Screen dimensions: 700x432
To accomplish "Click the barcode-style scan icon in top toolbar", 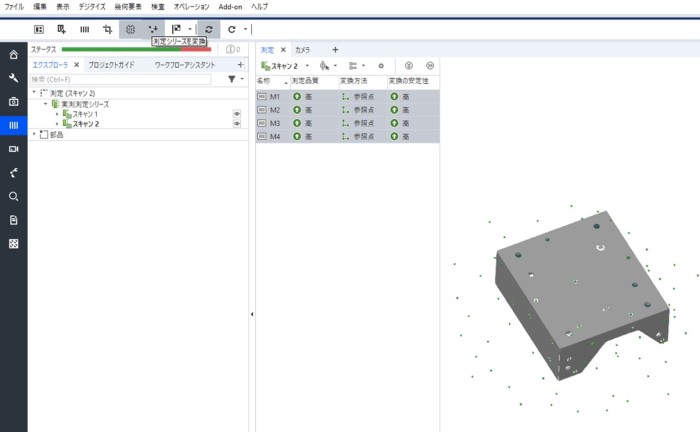I will tap(84, 29).
